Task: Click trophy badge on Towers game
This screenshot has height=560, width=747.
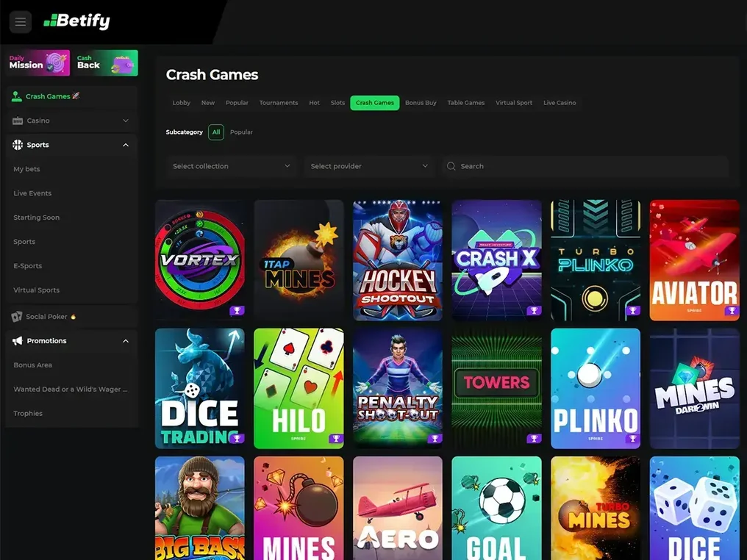Action: coord(534,438)
